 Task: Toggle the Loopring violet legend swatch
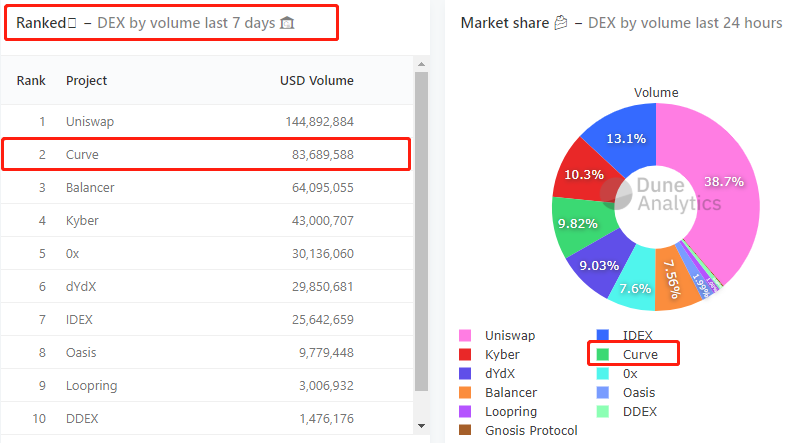[465, 411]
